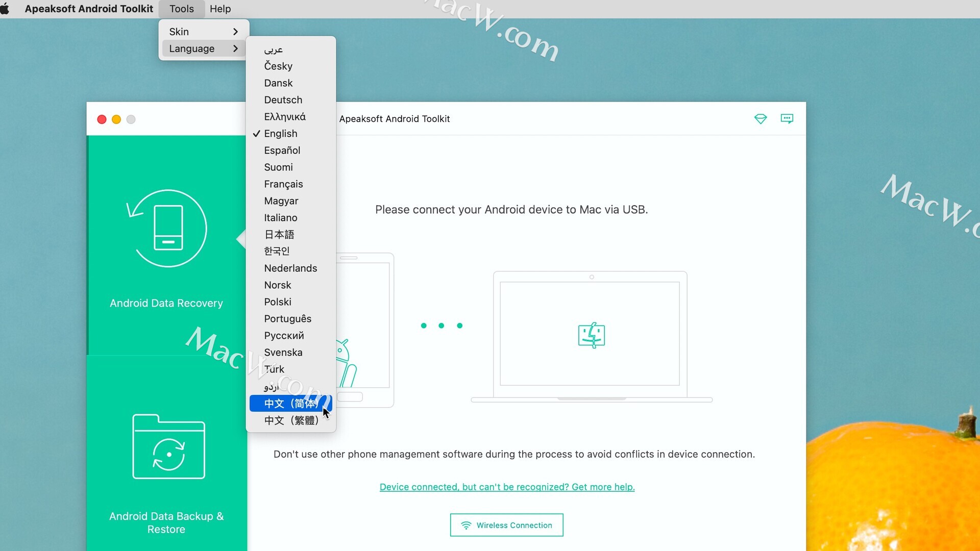
Task: Choose 日本語 language
Action: tap(291, 235)
